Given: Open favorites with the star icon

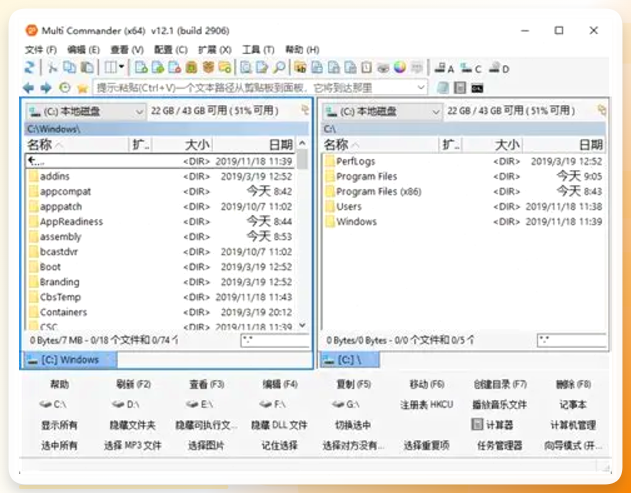Looking at the screenshot, I should pyautogui.click(x=82, y=88).
